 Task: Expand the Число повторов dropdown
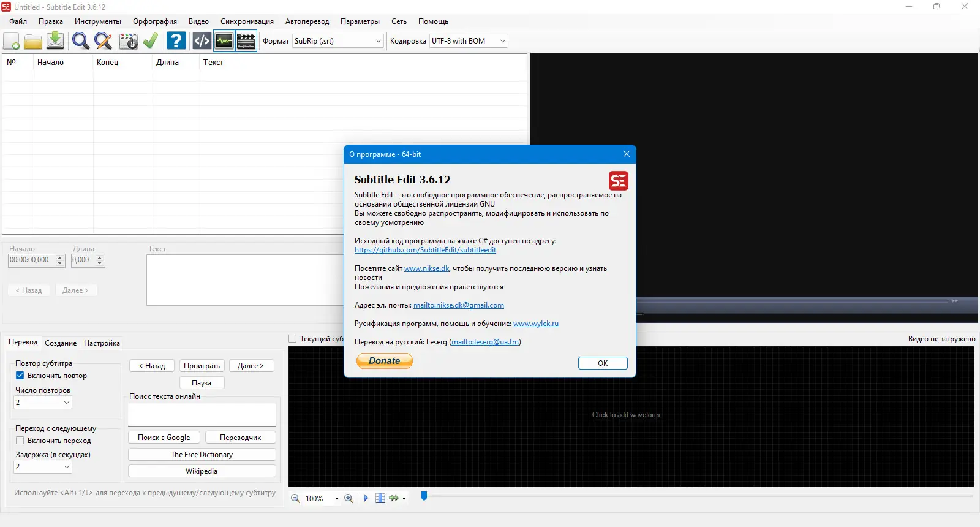tap(67, 402)
